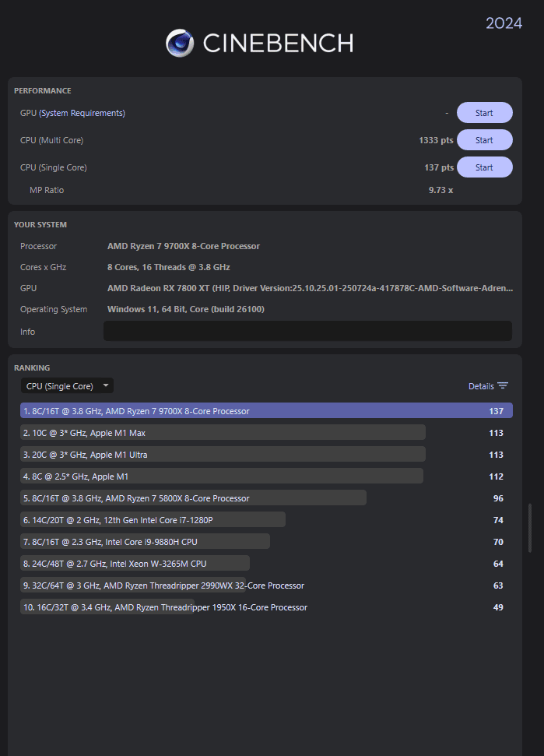Viewport: 544px width, 756px height.
Task: Click the 137 pts single core score
Action: pyautogui.click(x=439, y=167)
